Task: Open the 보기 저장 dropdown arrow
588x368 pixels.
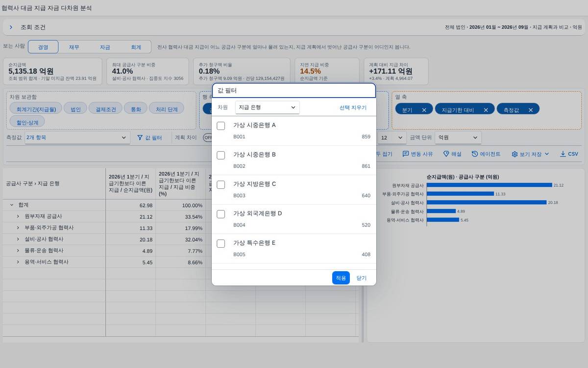Action: [547, 154]
